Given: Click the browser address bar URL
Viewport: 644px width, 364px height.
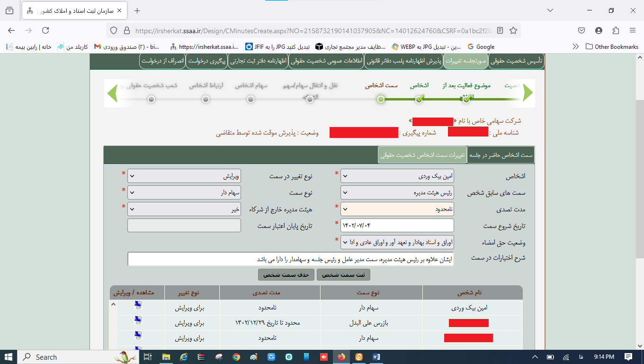Looking at the screenshot, I should pyautogui.click(x=313, y=30).
